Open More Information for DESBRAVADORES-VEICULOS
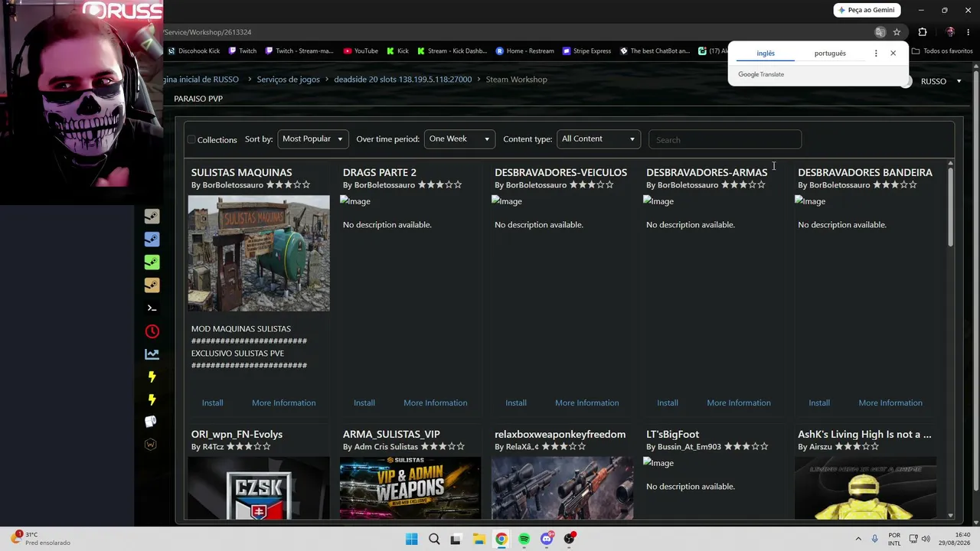Image resolution: width=980 pixels, height=551 pixels. pos(586,403)
